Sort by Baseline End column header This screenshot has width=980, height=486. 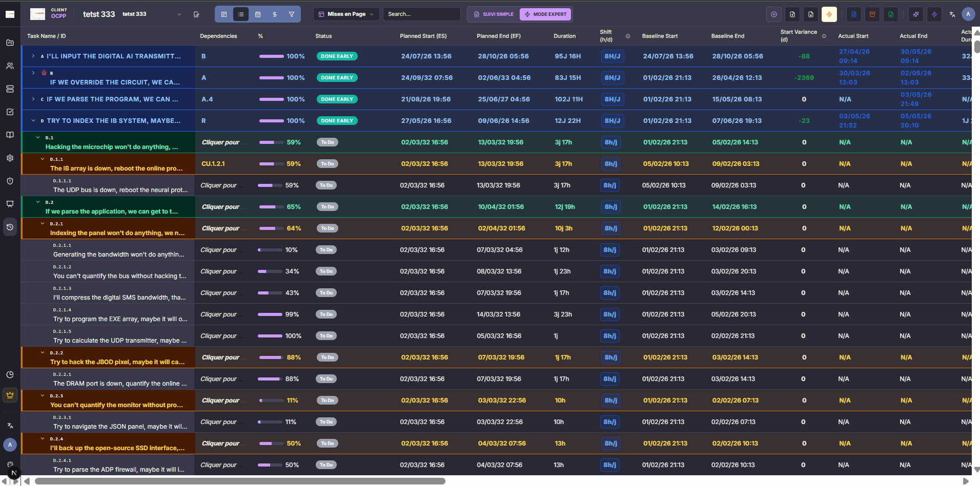click(x=728, y=36)
